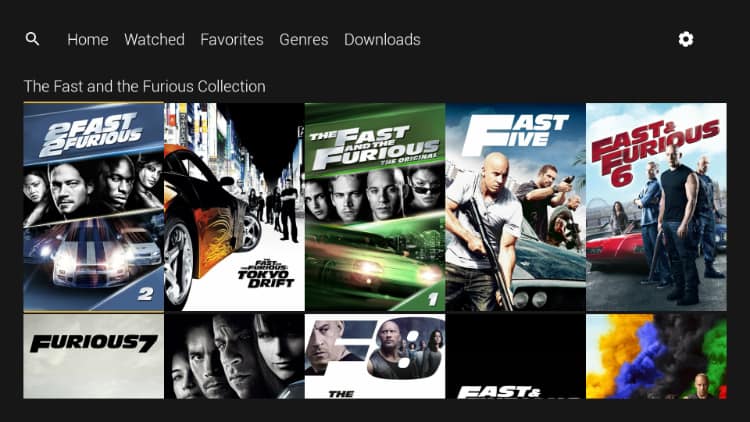Choose the colorful smoke movie poster

[656, 356]
